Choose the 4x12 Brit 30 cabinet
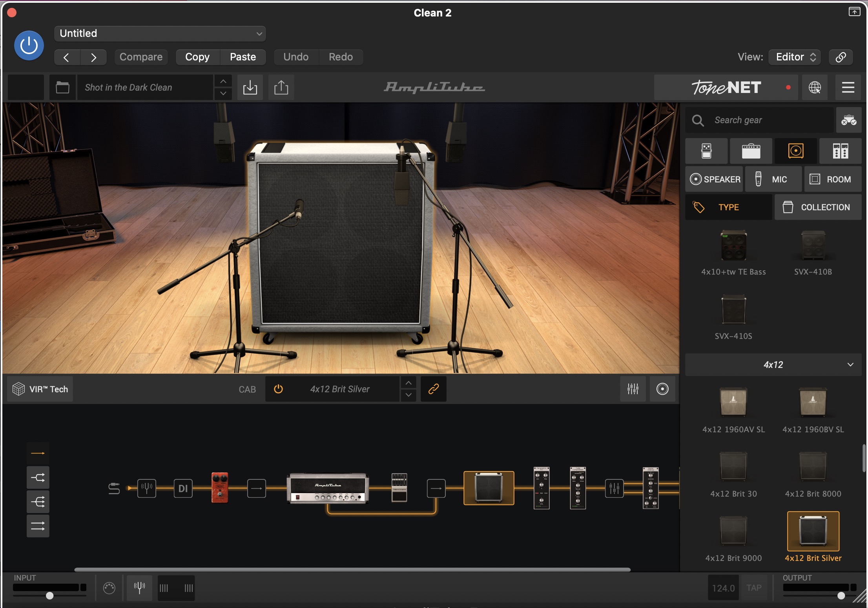Image resolution: width=868 pixels, height=608 pixels. tap(733, 475)
